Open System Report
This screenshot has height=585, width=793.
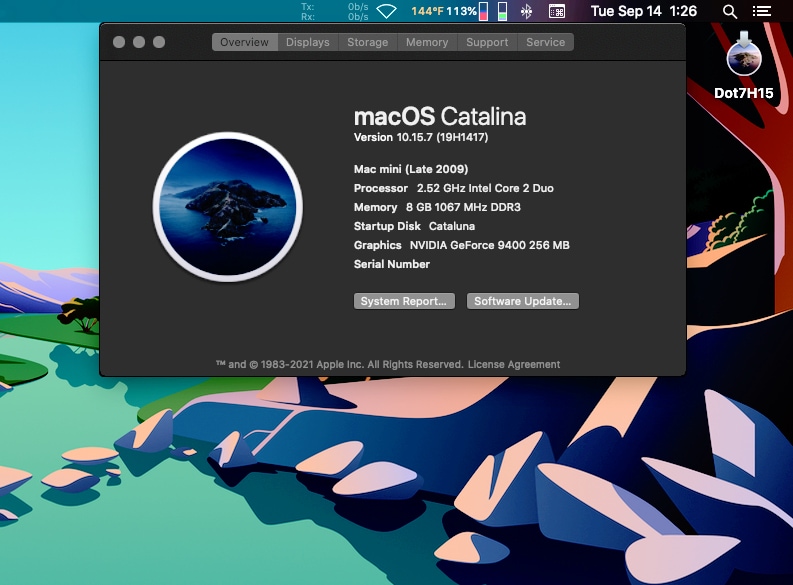404,301
